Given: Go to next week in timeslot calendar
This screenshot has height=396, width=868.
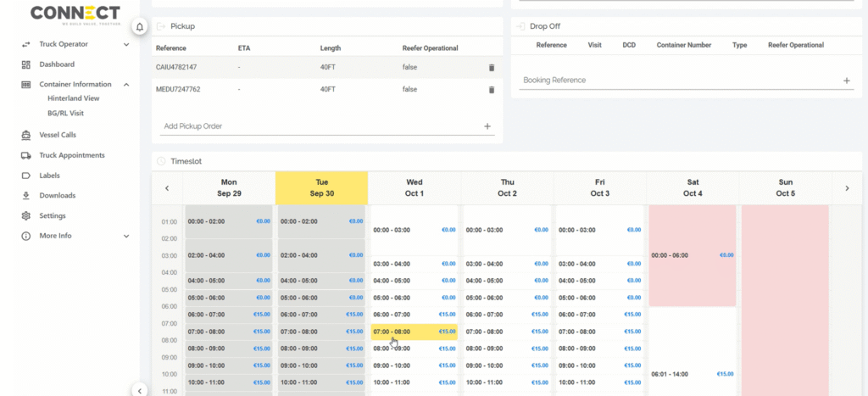Looking at the screenshot, I should [847, 188].
